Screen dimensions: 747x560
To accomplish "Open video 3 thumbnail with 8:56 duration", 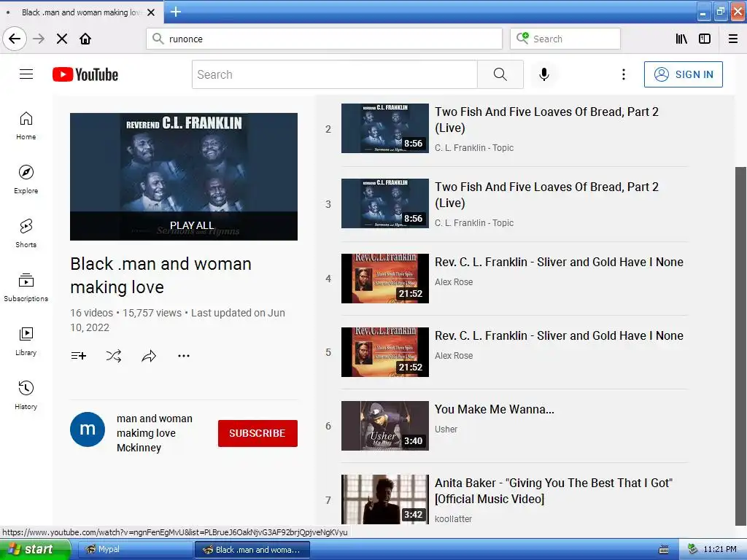I will tap(385, 203).
